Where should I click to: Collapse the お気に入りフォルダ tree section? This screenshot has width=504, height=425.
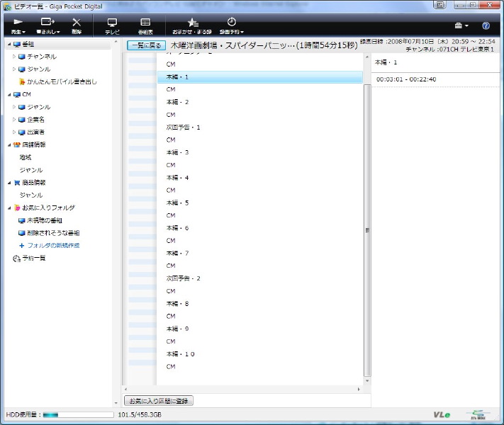point(9,208)
